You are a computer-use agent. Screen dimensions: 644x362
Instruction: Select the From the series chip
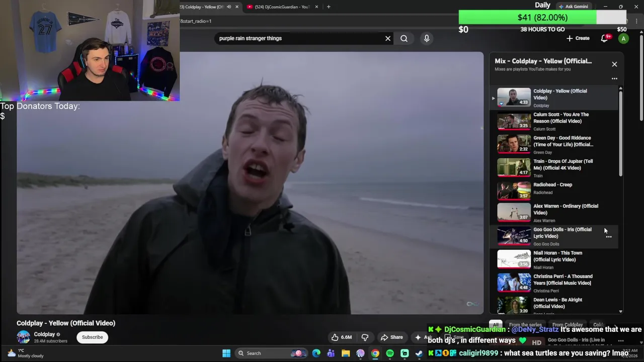tap(525, 325)
